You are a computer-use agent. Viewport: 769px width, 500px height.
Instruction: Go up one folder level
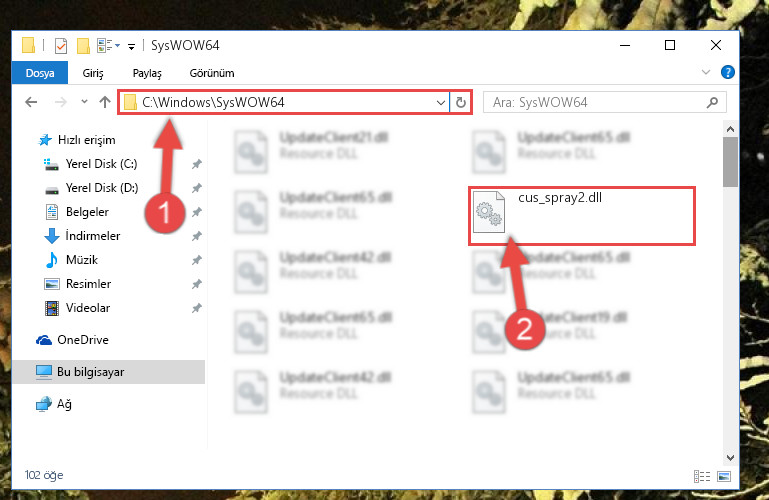point(104,102)
